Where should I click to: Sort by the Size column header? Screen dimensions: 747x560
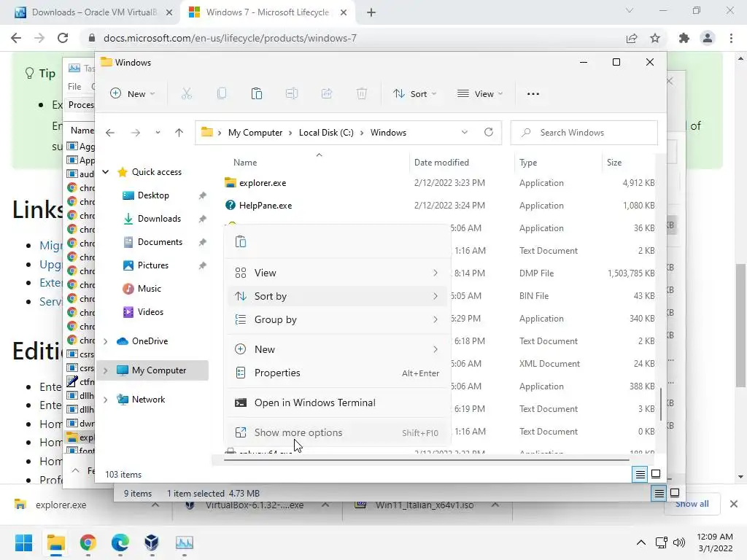point(614,163)
